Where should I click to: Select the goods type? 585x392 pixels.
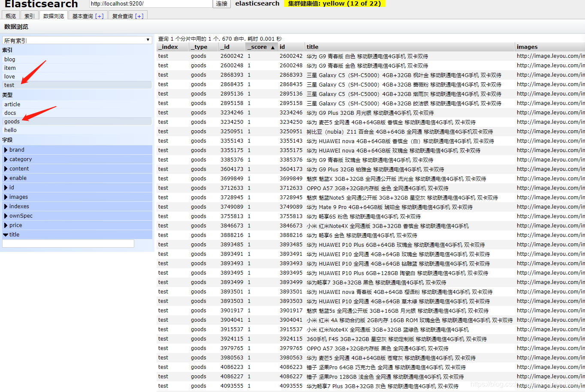[x=77, y=122]
